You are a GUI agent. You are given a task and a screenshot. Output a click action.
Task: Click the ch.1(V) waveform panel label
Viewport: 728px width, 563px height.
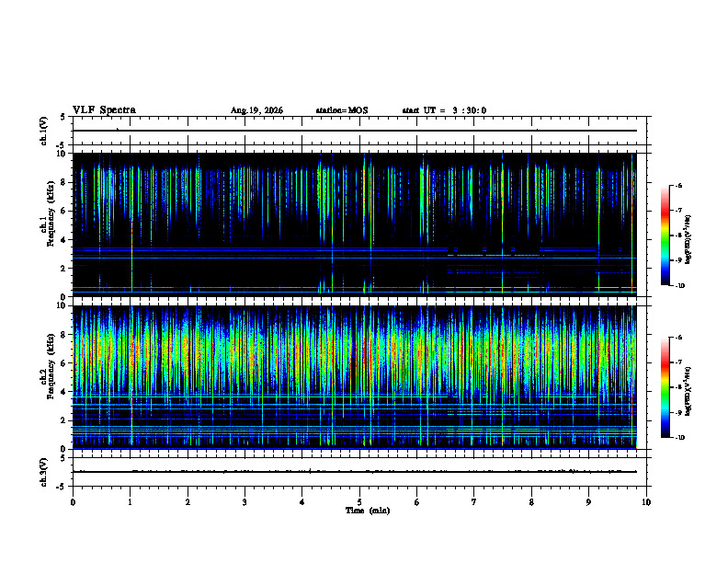pos(43,131)
